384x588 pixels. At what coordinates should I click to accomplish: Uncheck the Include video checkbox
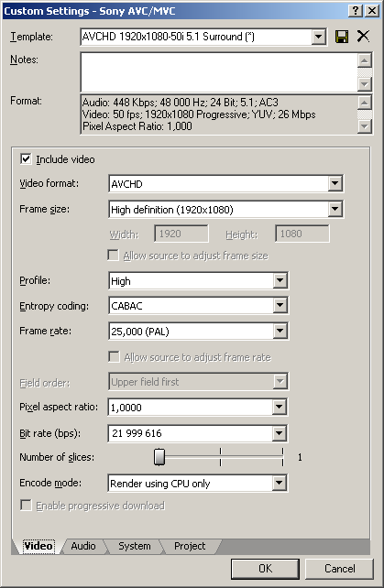click(x=26, y=159)
